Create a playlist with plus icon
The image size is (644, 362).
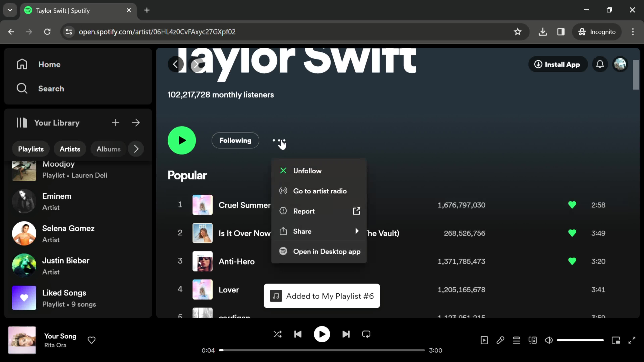point(116,123)
